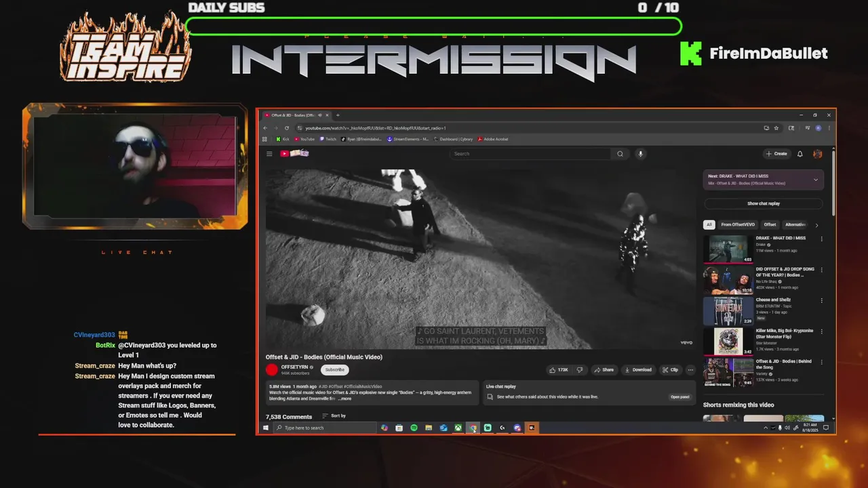Like the video with the 173K thumbs-up

click(x=559, y=370)
